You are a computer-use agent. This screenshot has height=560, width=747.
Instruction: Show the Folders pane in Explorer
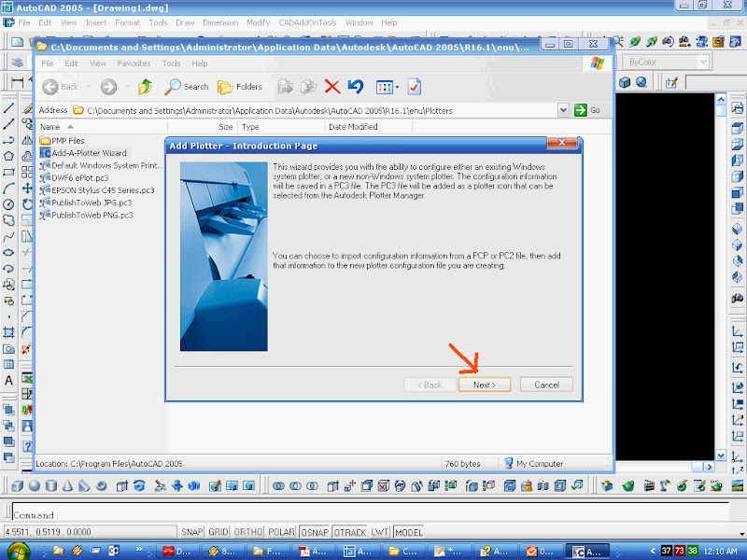click(240, 87)
